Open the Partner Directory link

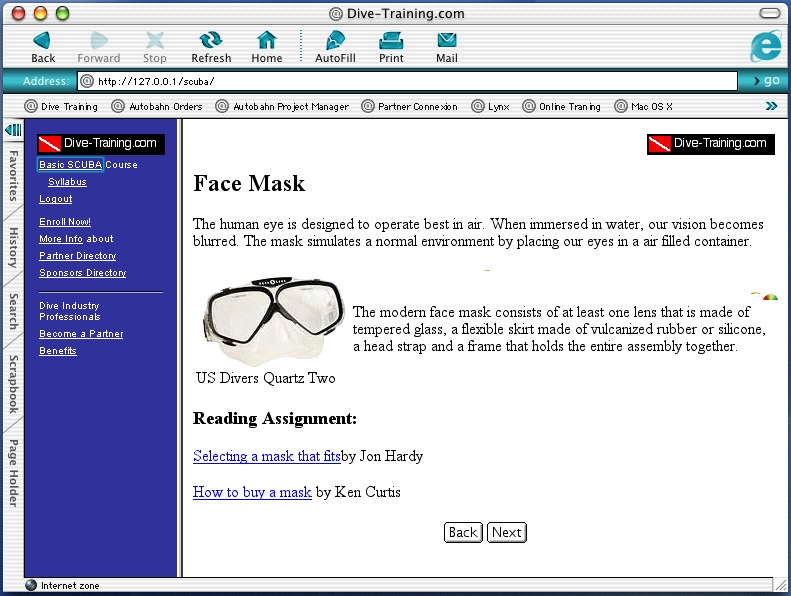[78, 256]
